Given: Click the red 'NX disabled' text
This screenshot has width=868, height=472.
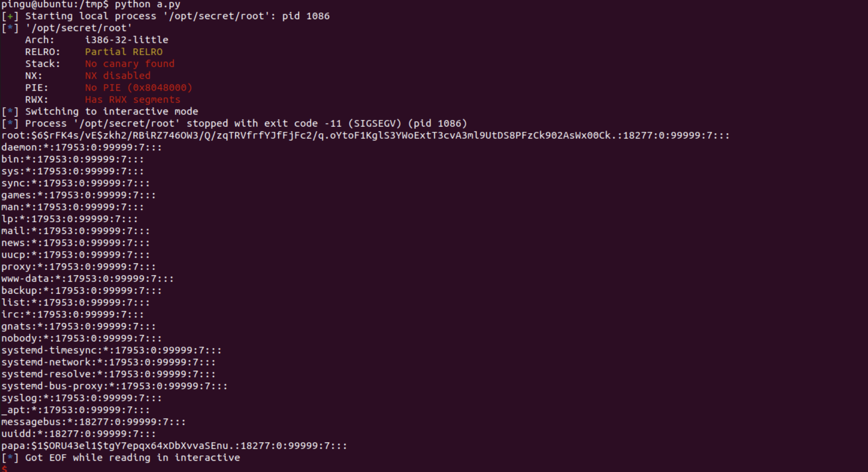Looking at the screenshot, I should click(x=118, y=76).
